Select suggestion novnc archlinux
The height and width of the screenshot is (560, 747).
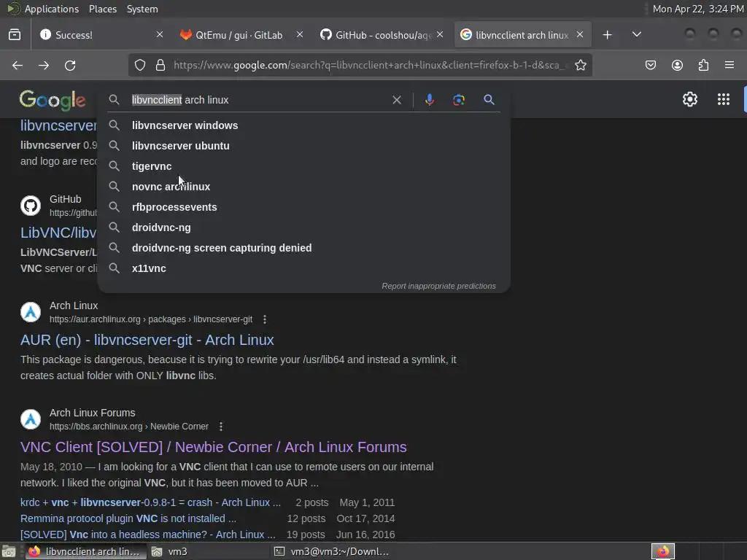point(304,187)
